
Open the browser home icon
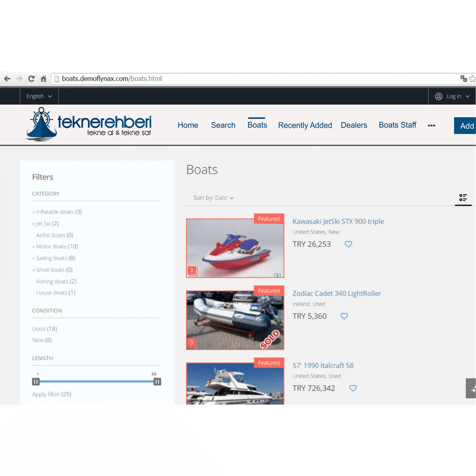tap(43, 79)
